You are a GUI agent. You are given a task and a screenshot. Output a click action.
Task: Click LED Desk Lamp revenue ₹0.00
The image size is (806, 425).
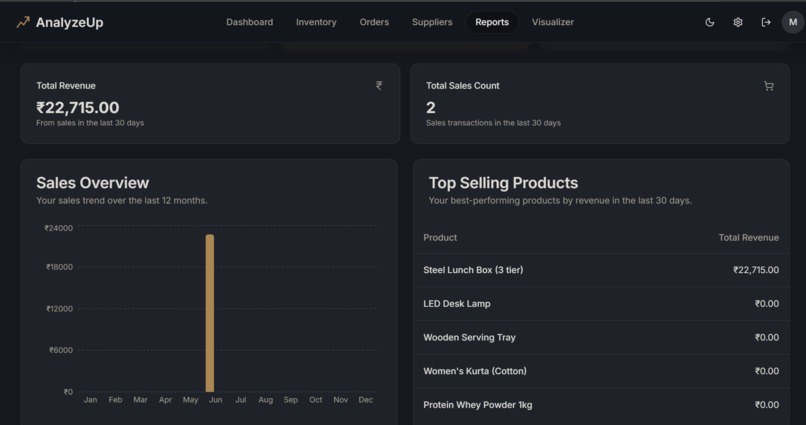(x=766, y=304)
